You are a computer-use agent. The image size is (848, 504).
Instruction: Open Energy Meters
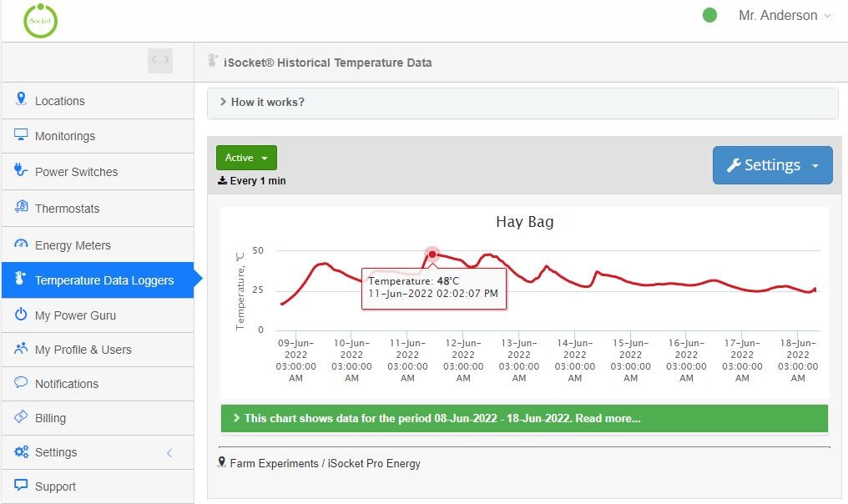[x=98, y=245]
